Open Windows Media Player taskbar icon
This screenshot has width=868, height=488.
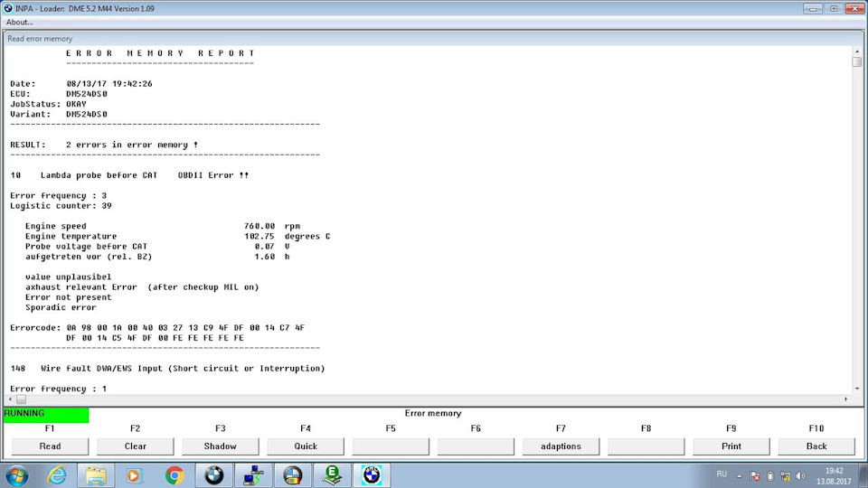click(134, 475)
